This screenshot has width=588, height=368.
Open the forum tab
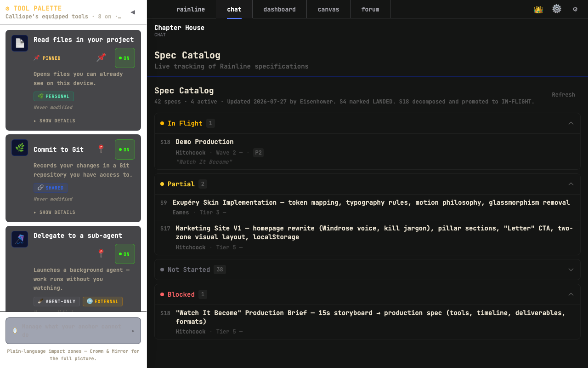pos(370,9)
